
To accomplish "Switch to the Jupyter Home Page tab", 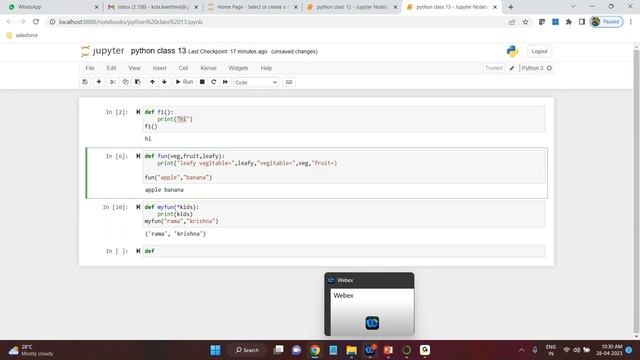I will 251,7.
